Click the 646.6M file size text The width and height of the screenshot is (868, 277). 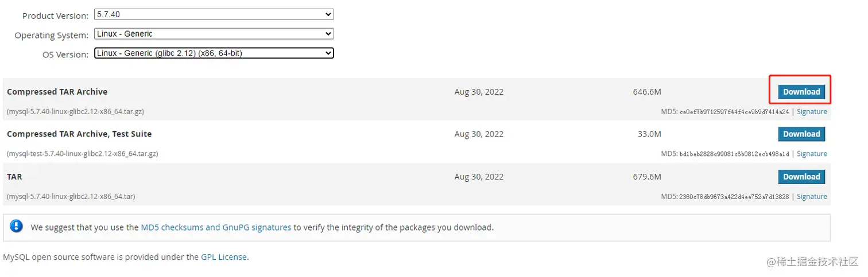coord(647,92)
